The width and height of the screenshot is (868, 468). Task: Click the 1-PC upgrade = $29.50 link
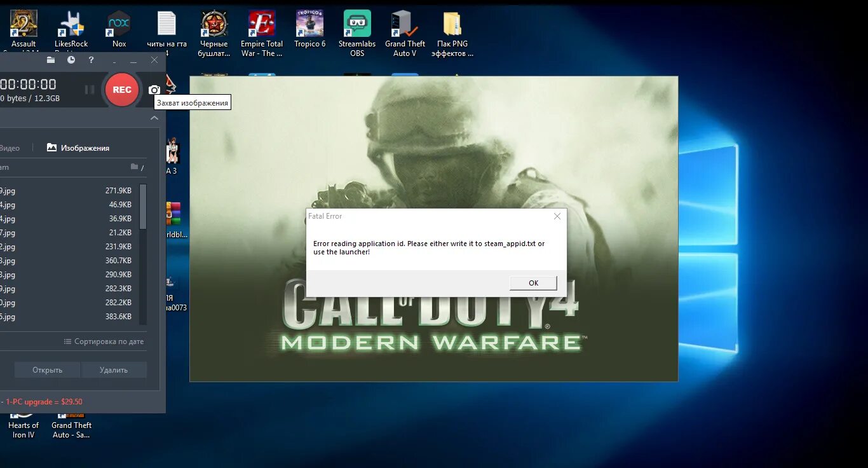pyautogui.click(x=44, y=402)
